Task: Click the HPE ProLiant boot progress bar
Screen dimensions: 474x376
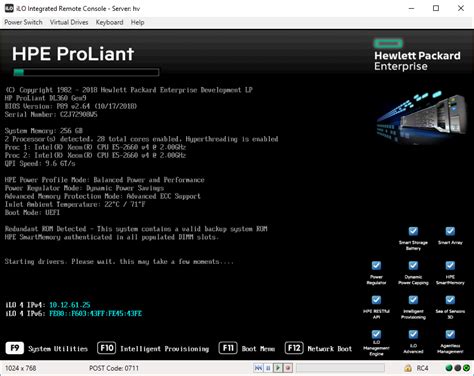Action: (x=86, y=72)
